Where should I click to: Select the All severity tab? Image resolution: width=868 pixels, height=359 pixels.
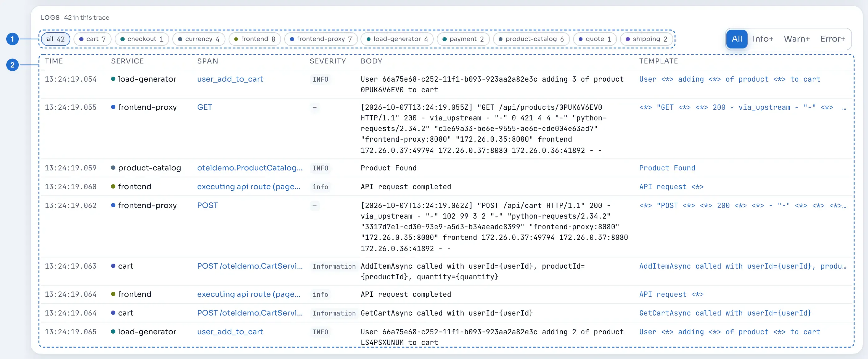click(737, 39)
